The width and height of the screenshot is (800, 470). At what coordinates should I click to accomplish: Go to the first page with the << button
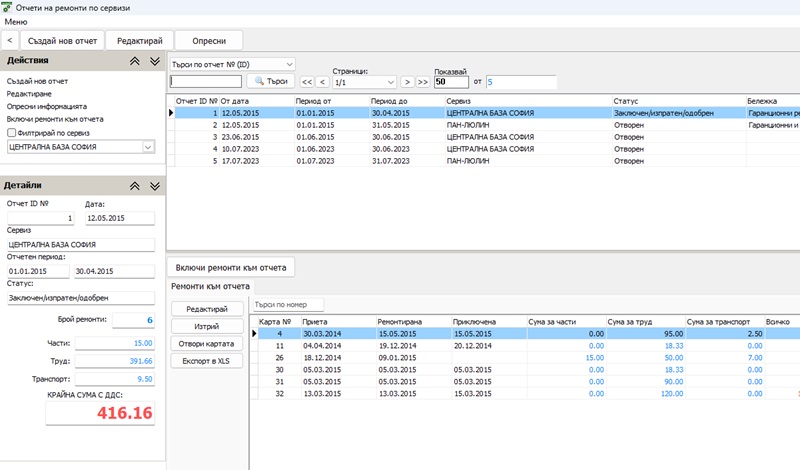pyautogui.click(x=307, y=82)
